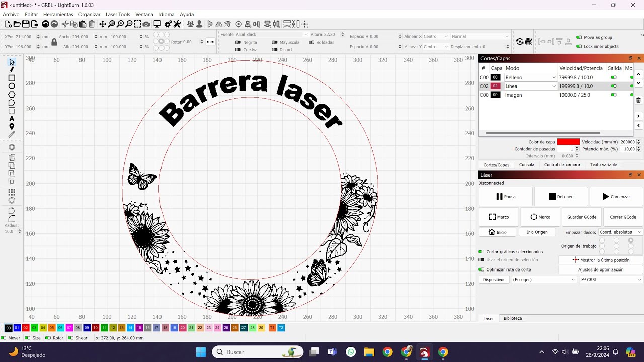
Task: Click the Delete trash icon in toolbar
Action: (x=92, y=24)
